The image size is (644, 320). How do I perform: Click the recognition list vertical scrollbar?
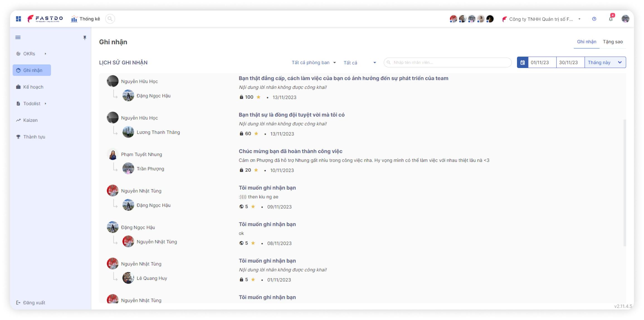coord(625,183)
